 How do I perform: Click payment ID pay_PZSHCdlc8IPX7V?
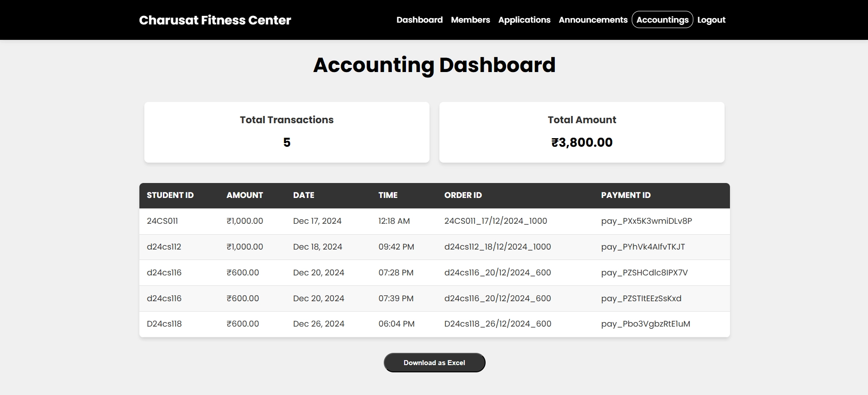[644, 273]
